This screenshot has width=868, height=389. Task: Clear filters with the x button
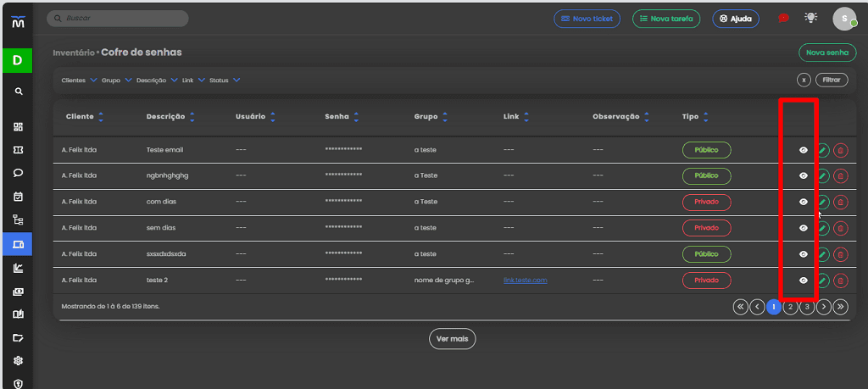[804, 81]
